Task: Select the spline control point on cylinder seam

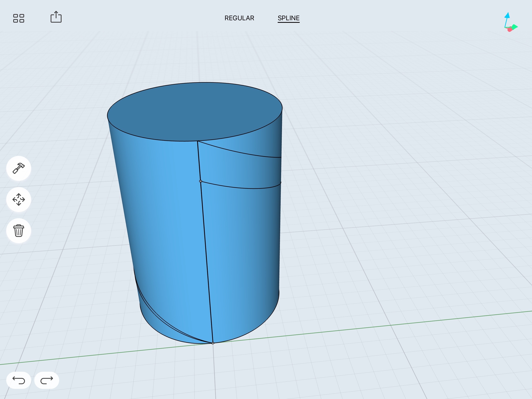Action: pos(201,181)
